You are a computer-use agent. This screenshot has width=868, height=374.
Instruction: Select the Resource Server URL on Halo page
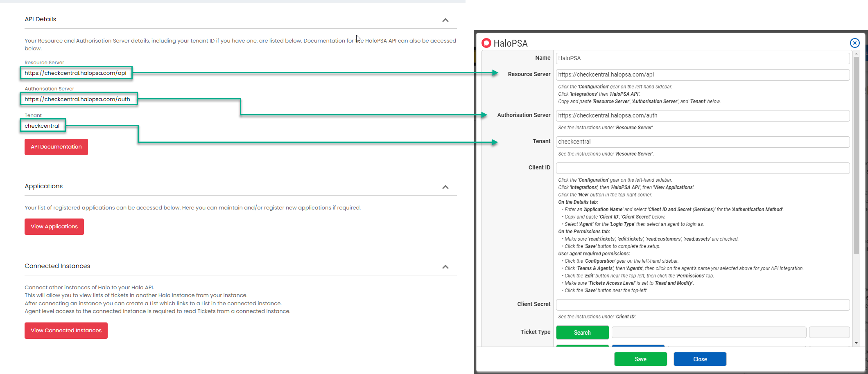75,73
